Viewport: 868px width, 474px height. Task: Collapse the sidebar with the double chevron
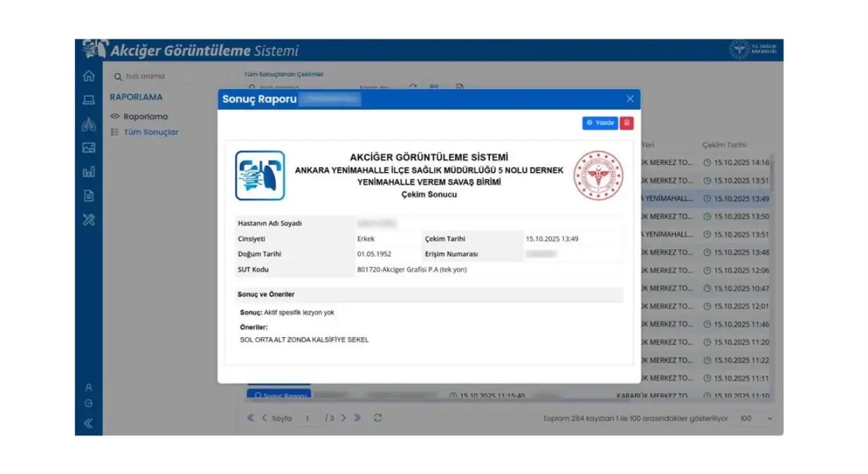pyautogui.click(x=87, y=422)
